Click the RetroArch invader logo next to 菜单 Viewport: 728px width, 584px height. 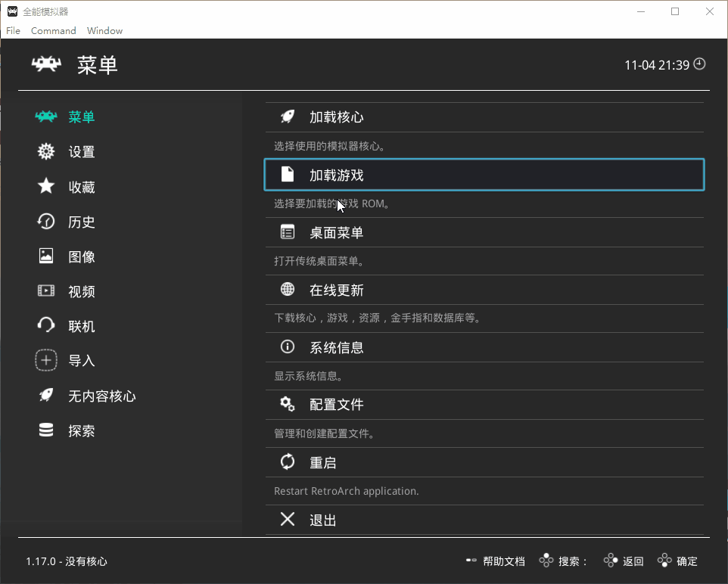click(x=46, y=64)
